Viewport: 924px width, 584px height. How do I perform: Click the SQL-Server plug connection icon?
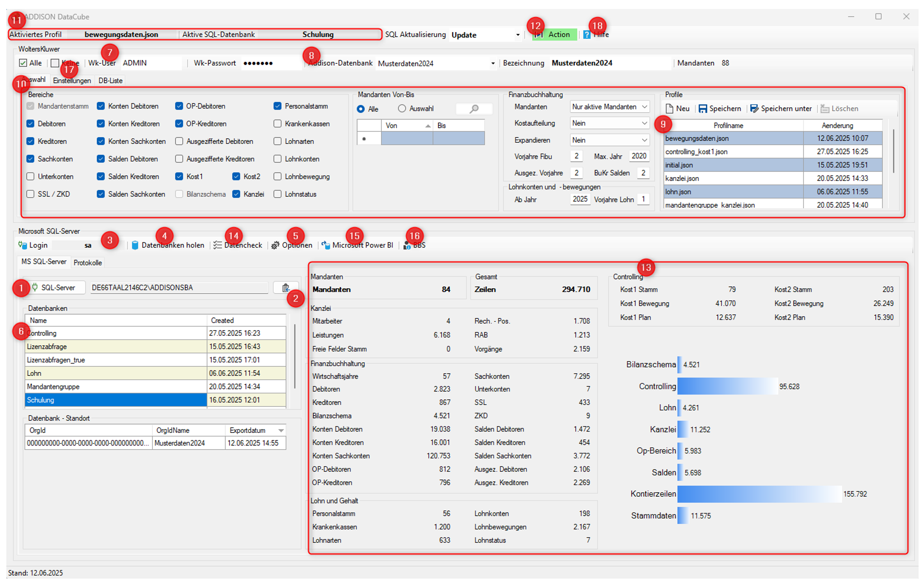(x=35, y=287)
